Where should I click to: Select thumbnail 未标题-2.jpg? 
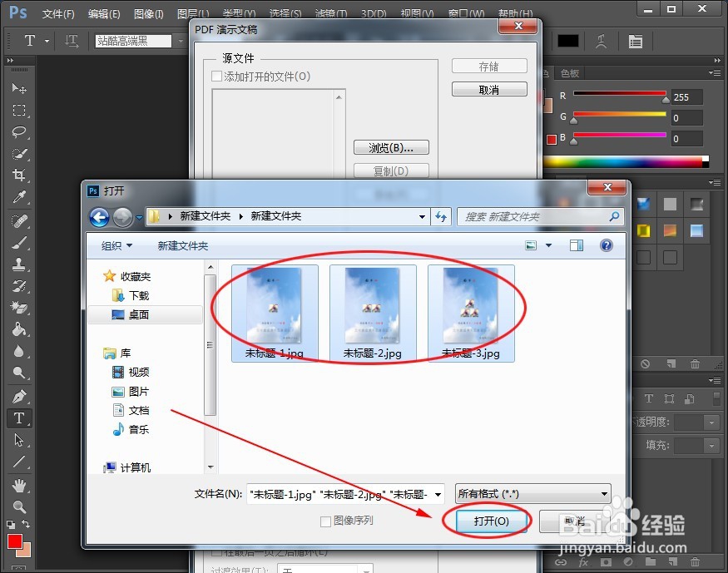pyautogui.click(x=373, y=314)
